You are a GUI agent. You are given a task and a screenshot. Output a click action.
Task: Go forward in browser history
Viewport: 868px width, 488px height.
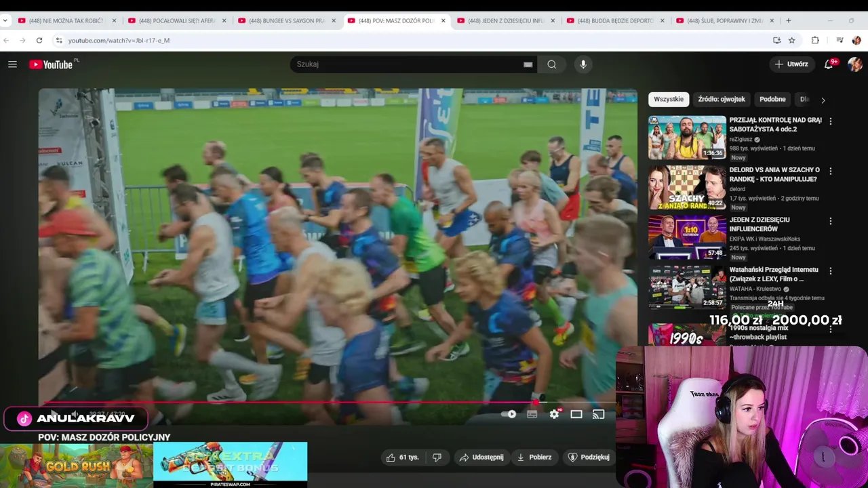[x=22, y=41]
